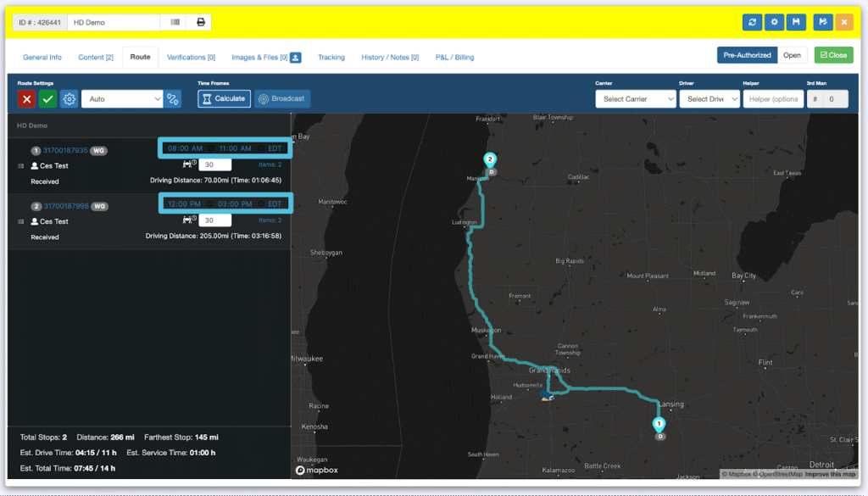
Task: Open the P&L / Billing tab
Action: [454, 58]
